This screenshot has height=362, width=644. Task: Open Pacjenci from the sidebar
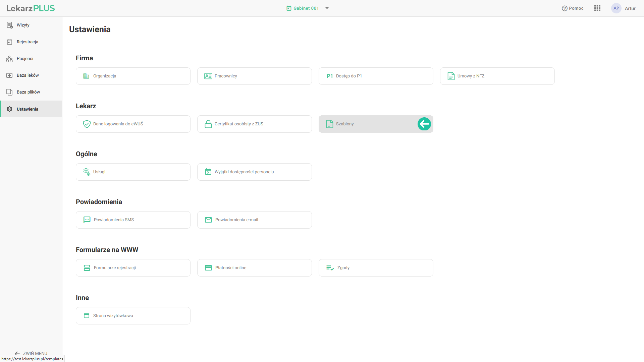(25, 59)
